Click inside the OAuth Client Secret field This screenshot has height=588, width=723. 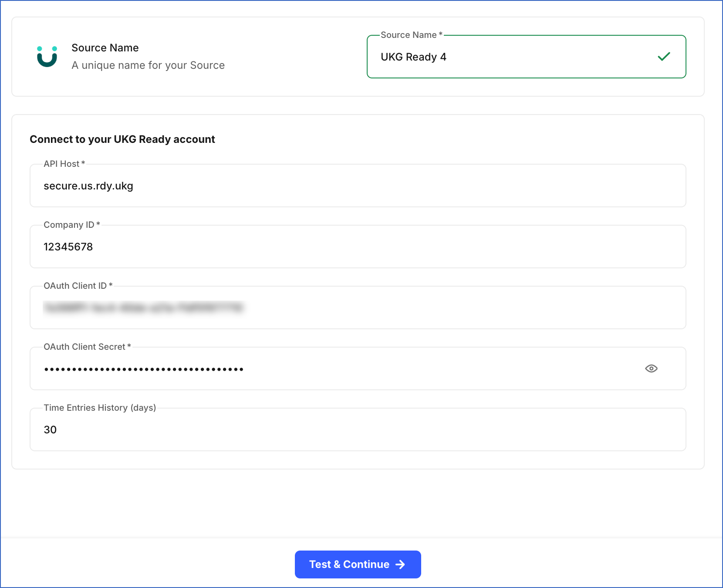point(358,368)
